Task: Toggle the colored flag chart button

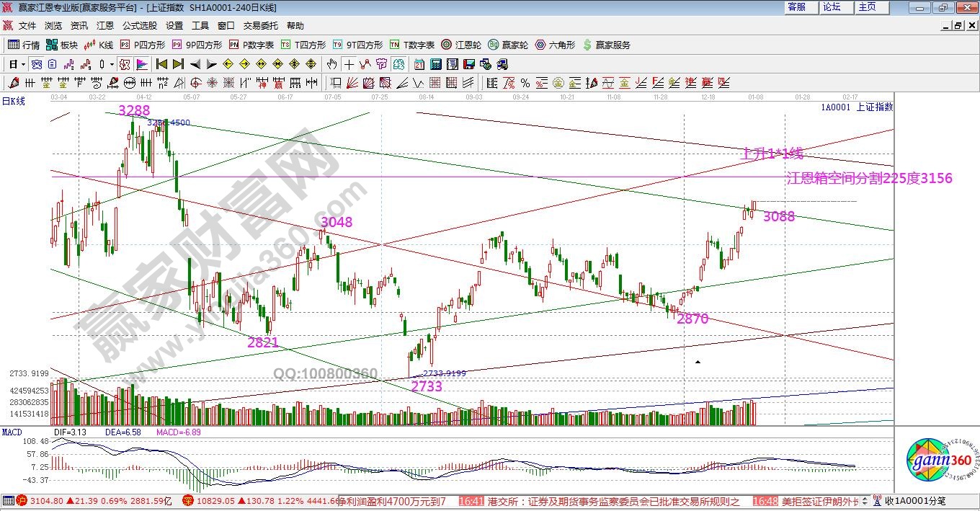Action: click(141, 64)
